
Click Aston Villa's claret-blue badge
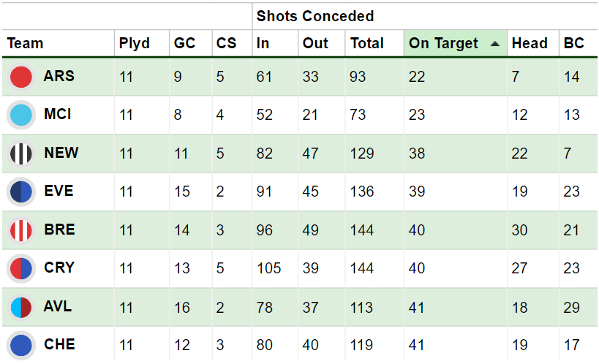pyautogui.click(x=21, y=307)
